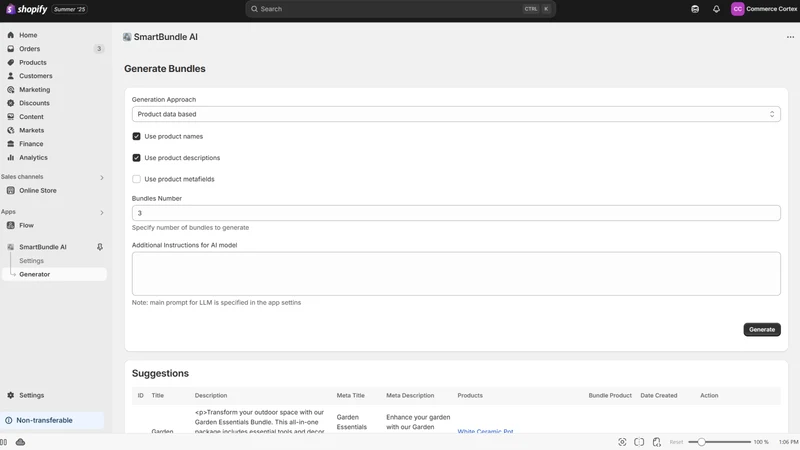Click the search bar
This screenshot has width=800, height=450.
click(x=401, y=9)
